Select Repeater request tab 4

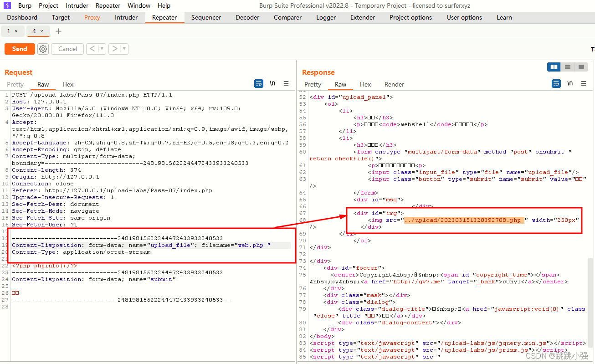(x=34, y=31)
